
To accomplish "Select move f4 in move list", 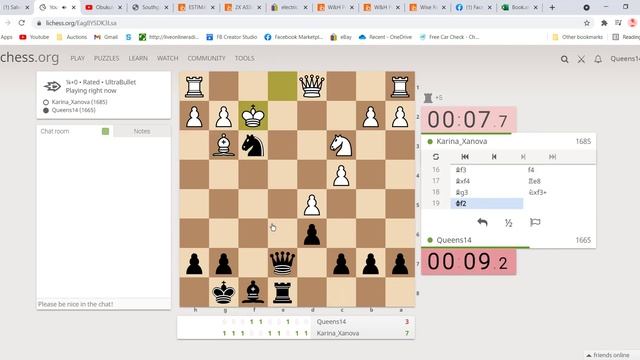I will (559, 170).
